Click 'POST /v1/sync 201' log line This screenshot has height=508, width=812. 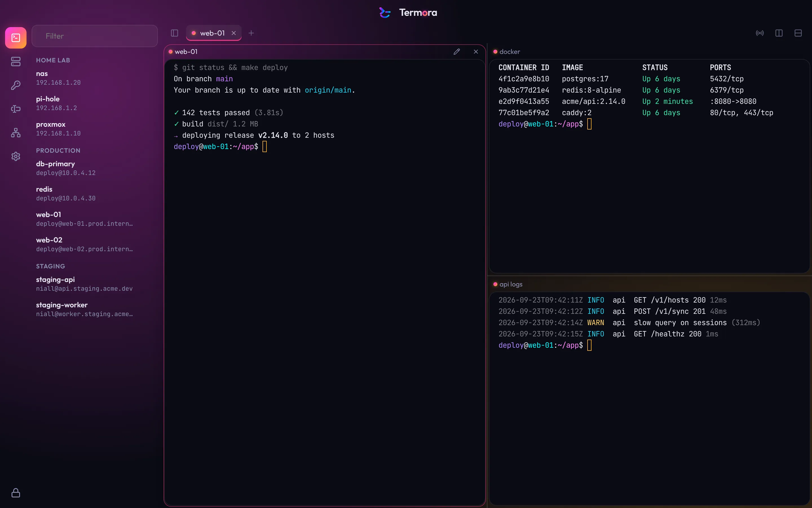tap(669, 312)
